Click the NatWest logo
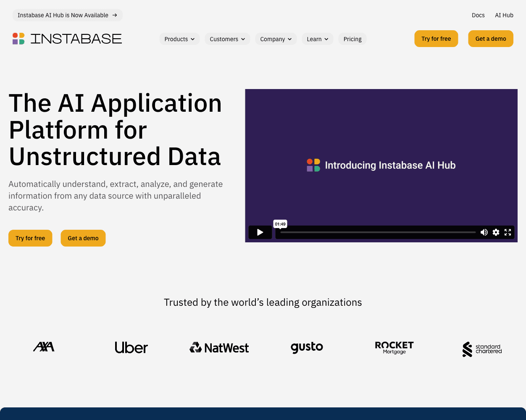Screen dimensions: 526x420 pyautogui.click(x=219, y=347)
